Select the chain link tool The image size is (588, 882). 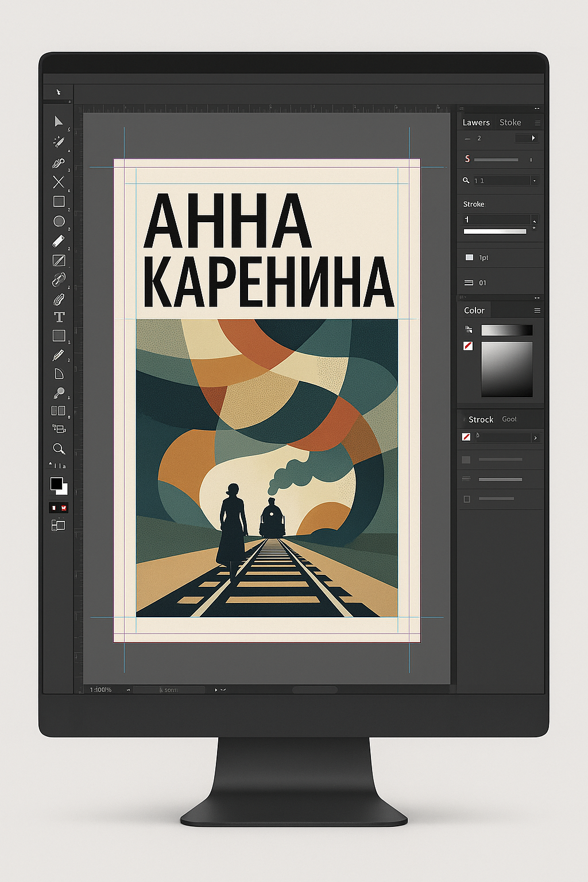pyautogui.click(x=59, y=280)
